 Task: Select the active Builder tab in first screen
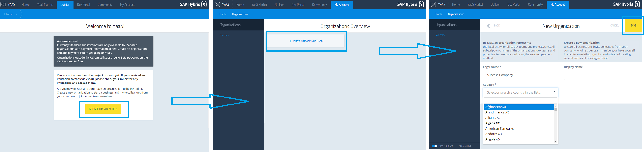65,5
